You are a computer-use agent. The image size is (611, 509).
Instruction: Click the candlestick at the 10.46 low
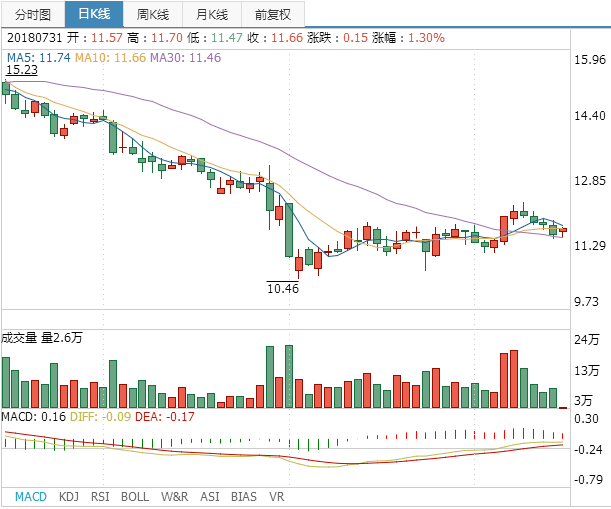pos(299,264)
